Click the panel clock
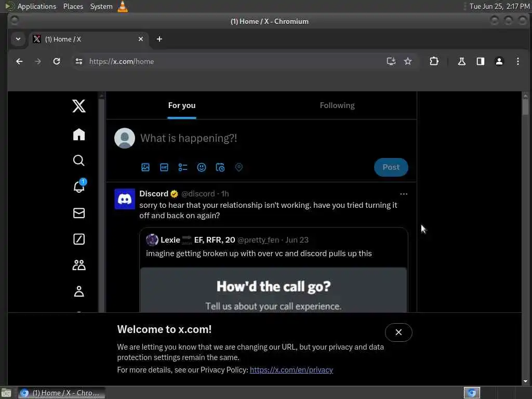 (x=499, y=6)
